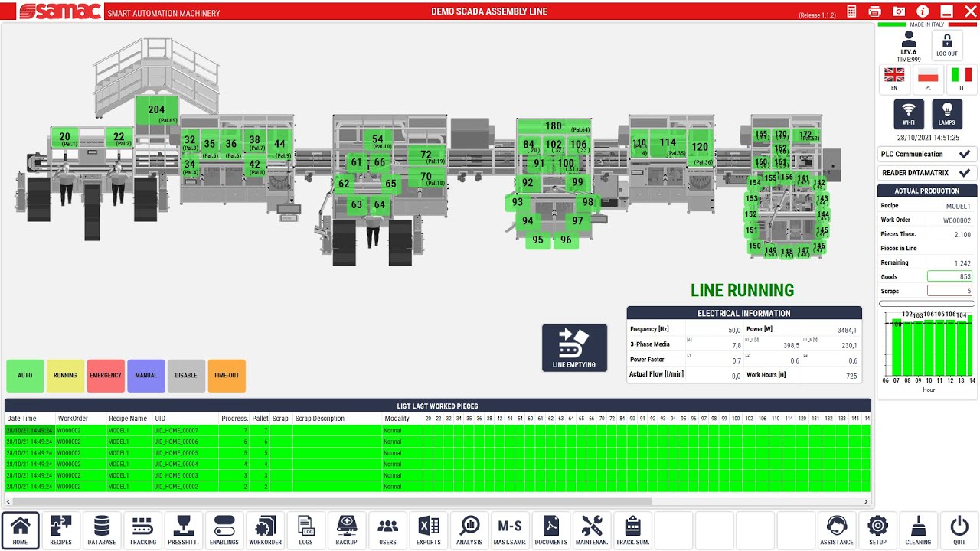Open the LOGS page
Screen dimensions: 980x551
306,530
